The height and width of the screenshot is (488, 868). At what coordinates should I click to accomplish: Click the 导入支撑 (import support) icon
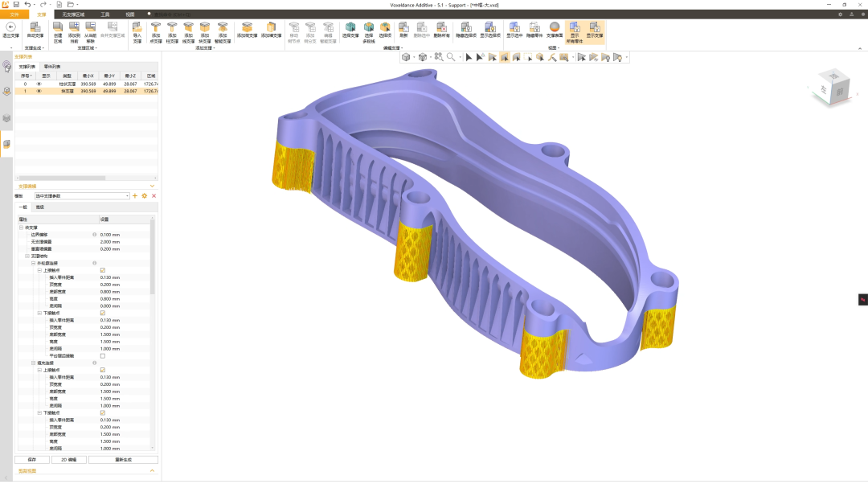tap(137, 31)
